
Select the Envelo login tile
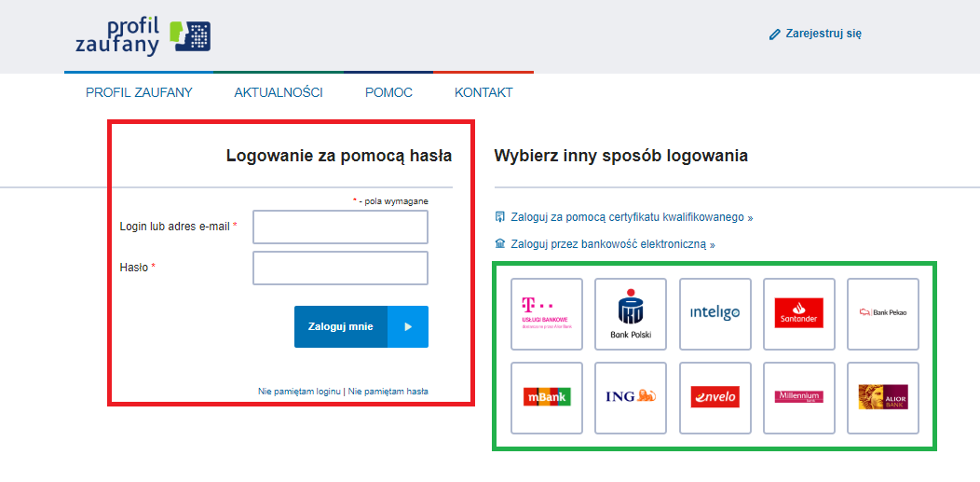[715, 397]
